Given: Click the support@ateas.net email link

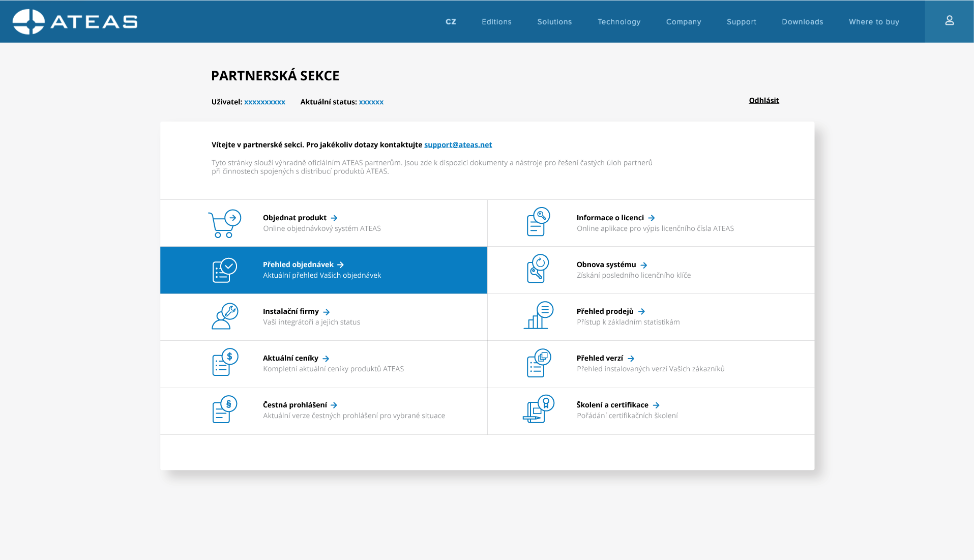Looking at the screenshot, I should click(x=458, y=144).
